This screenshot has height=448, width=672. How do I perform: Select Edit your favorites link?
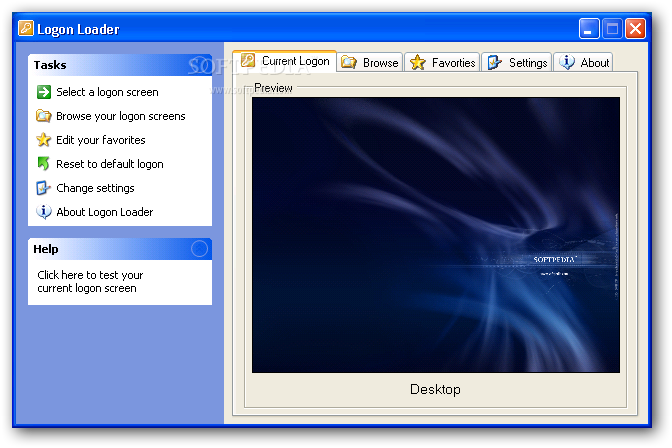(x=101, y=140)
